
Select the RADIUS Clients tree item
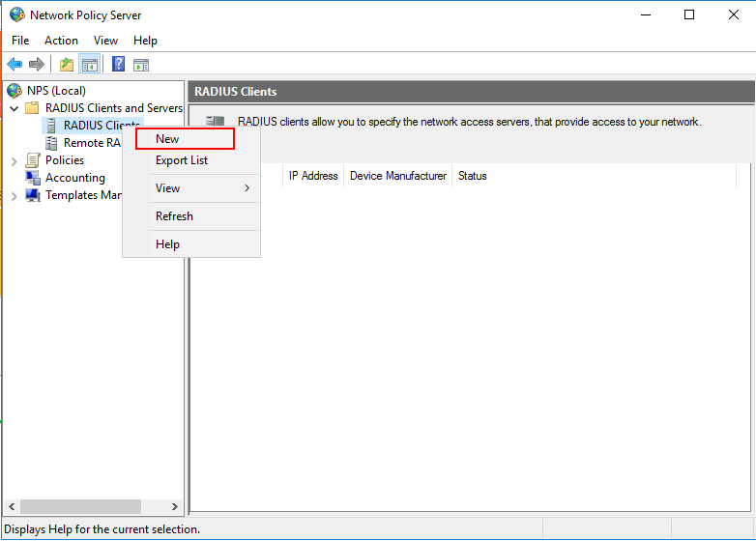point(102,126)
